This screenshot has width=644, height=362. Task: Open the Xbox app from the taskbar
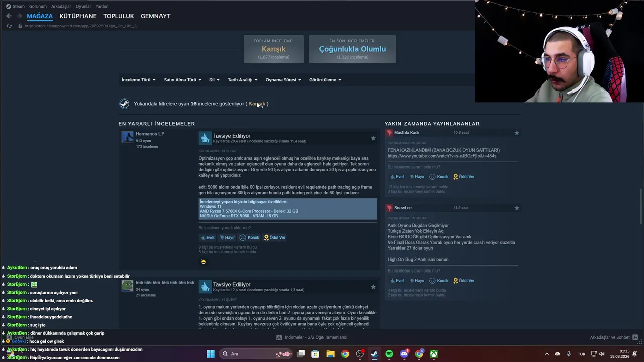[434, 354]
